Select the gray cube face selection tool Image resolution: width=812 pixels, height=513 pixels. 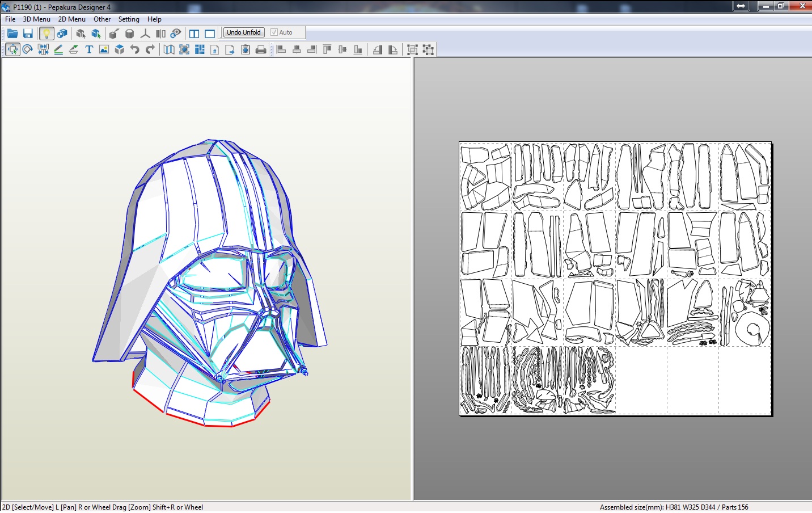click(x=81, y=33)
